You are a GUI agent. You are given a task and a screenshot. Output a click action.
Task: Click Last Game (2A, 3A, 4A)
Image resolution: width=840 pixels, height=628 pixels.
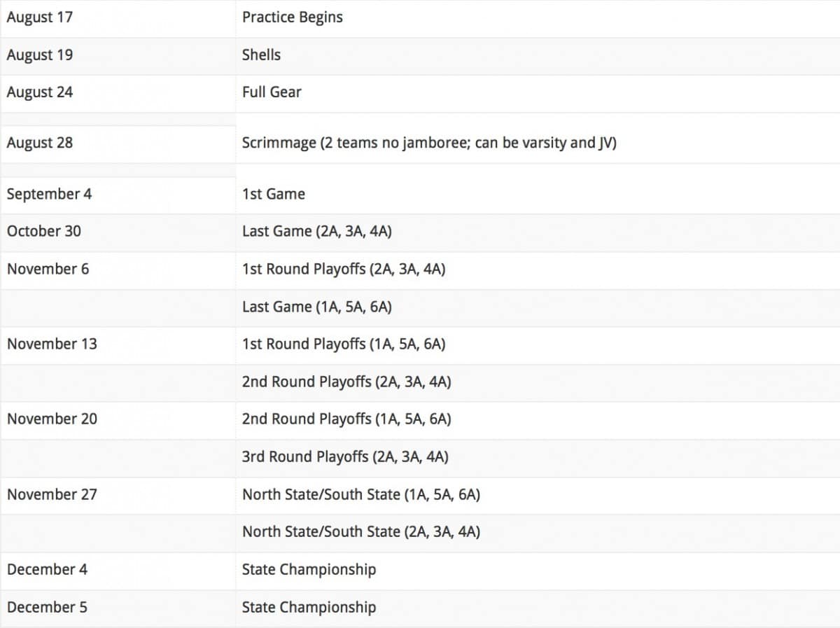tap(317, 231)
